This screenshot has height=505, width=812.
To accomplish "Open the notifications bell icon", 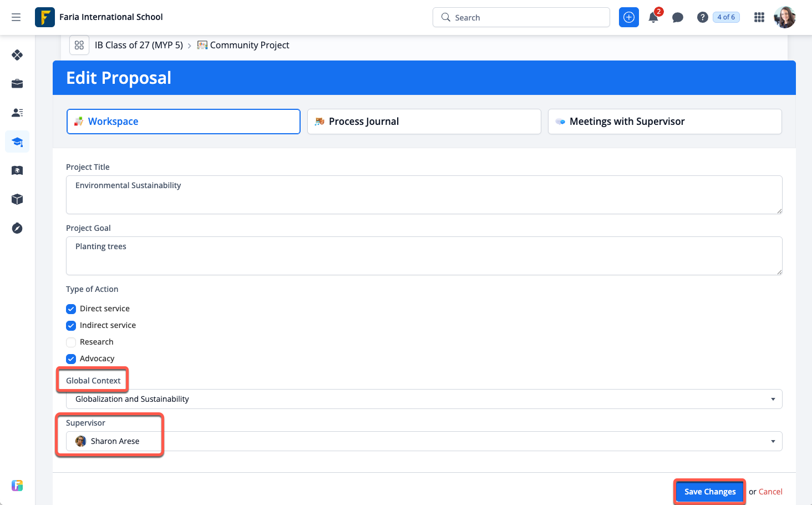I will [653, 17].
